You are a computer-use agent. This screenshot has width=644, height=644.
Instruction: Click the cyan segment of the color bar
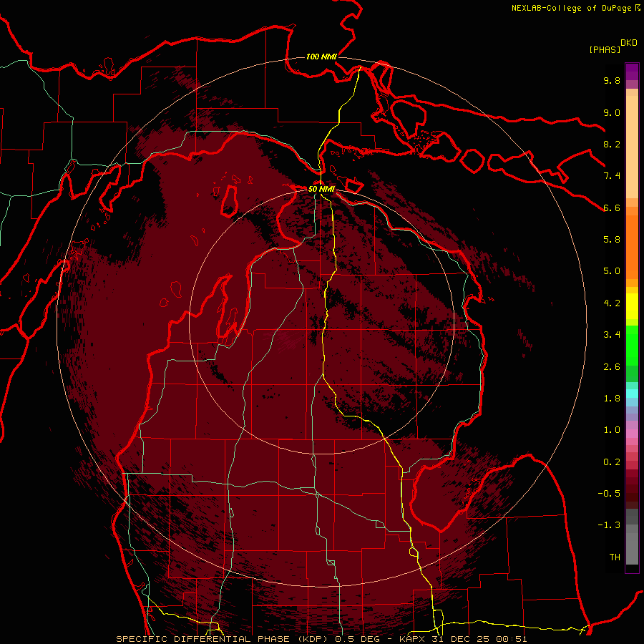[x=632, y=394]
